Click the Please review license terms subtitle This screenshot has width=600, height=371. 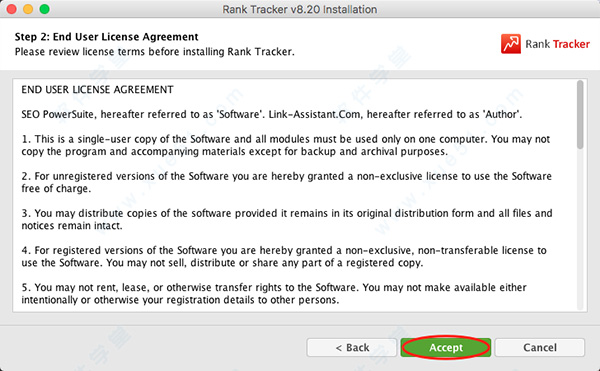click(155, 52)
